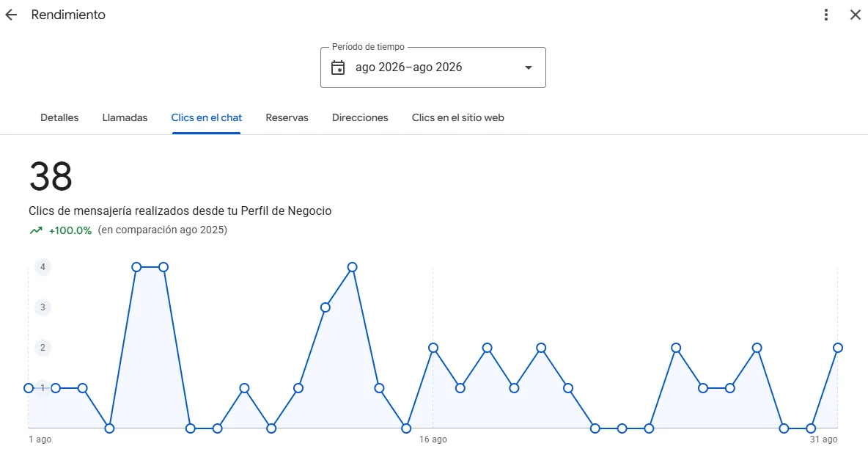Click the calendar icon in time period field
The image size is (868, 449).
338,67
